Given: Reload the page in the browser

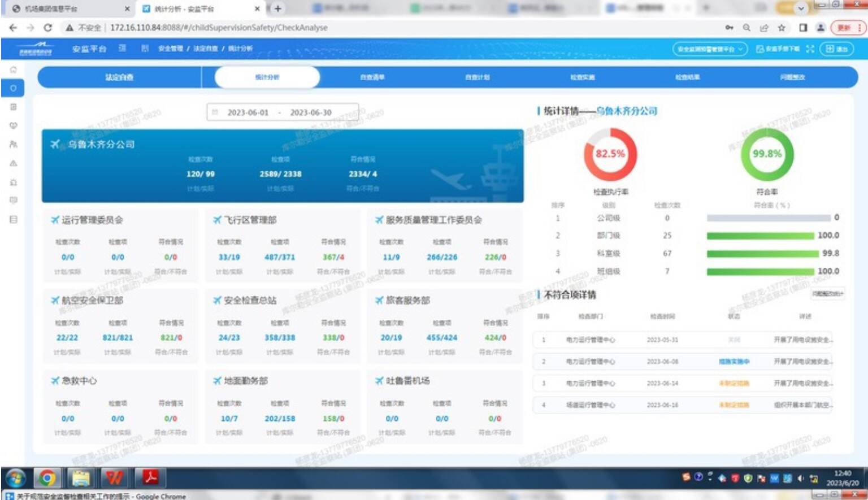Looking at the screenshot, I should (48, 28).
